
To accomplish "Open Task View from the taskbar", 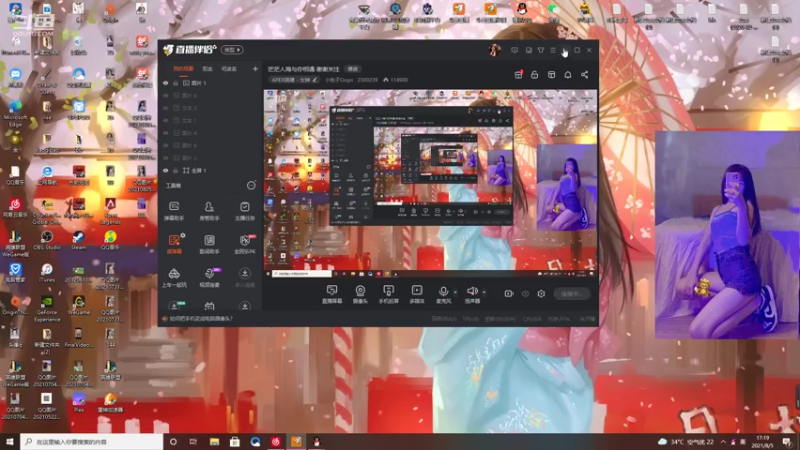I will (193, 442).
